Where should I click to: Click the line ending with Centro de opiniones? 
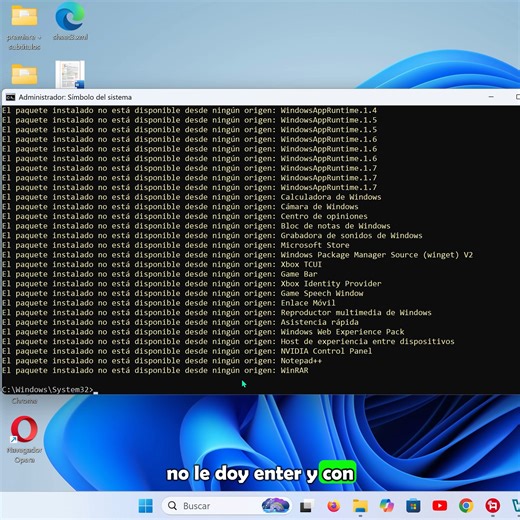click(x=185, y=216)
